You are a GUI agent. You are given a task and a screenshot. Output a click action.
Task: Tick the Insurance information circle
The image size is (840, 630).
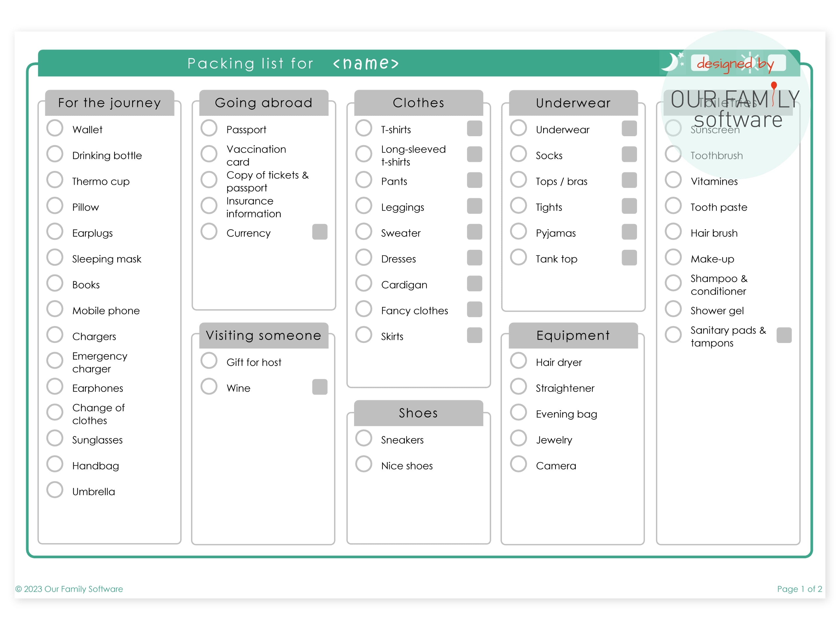click(209, 206)
